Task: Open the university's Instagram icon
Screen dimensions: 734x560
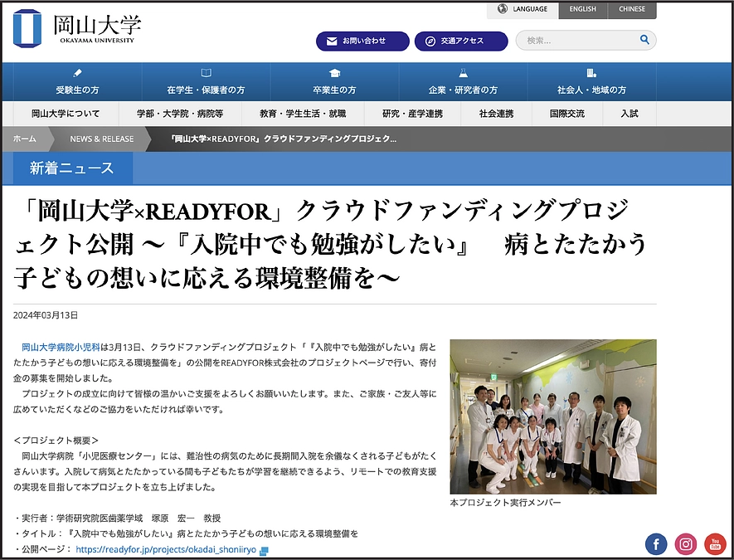Action: click(x=685, y=543)
